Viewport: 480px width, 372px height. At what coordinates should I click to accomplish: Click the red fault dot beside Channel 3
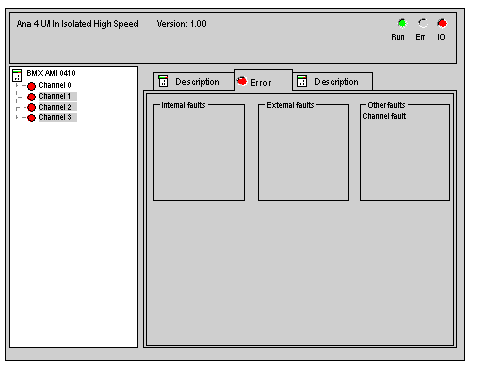coord(31,118)
